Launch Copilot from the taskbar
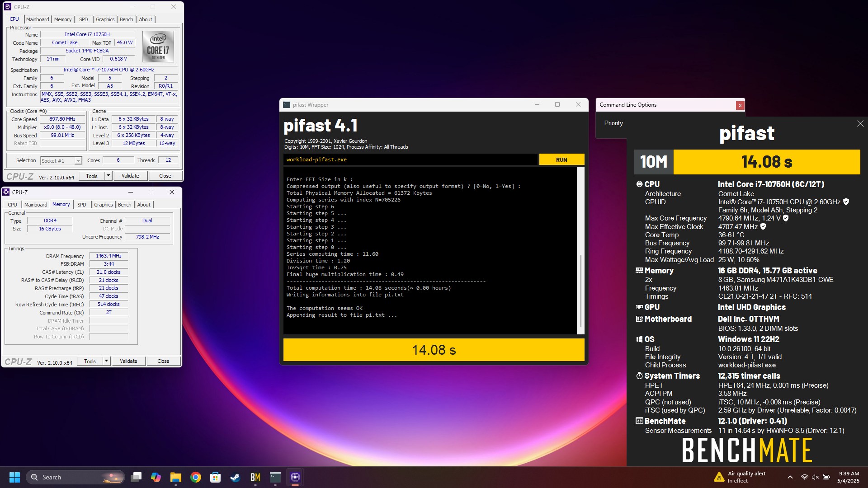Viewport: 868px width, 488px height. tap(156, 477)
